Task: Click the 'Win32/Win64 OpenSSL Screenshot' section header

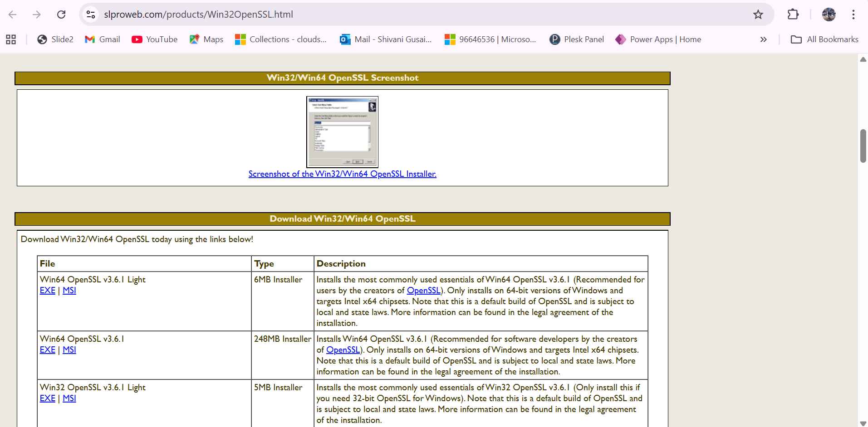Action: coord(343,78)
